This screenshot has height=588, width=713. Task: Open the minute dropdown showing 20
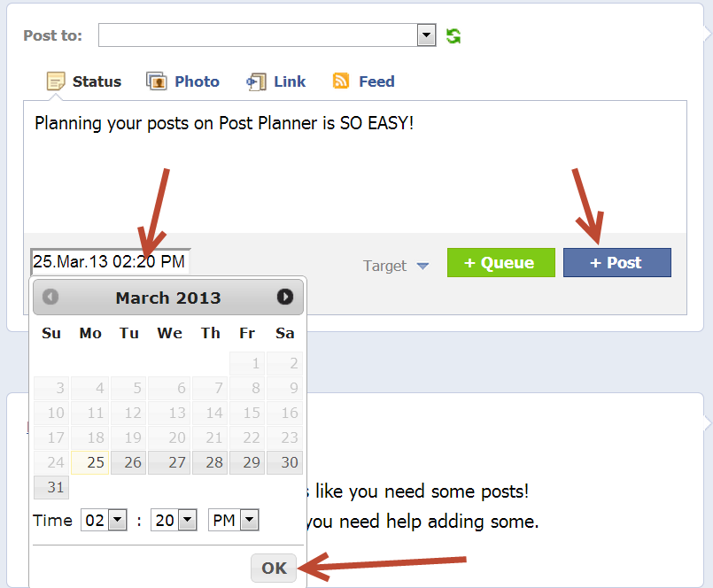pyautogui.click(x=187, y=521)
